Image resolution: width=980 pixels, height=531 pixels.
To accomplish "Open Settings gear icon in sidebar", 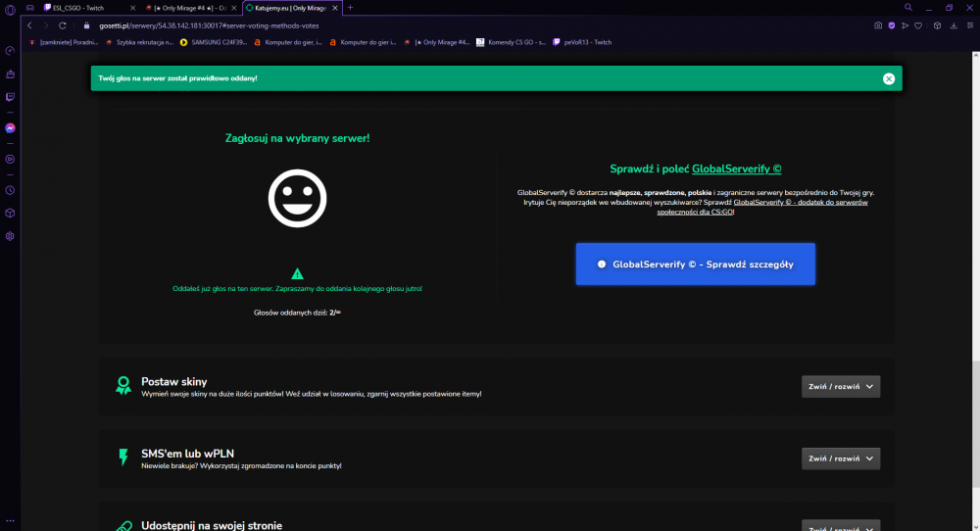I will (x=10, y=236).
